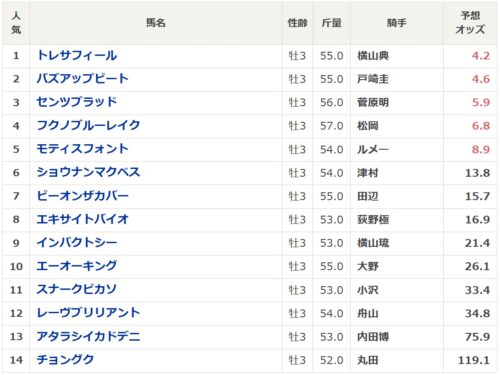Click the エーオーキング name link
Viewport: 500px width, 375px height.
coord(77,266)
